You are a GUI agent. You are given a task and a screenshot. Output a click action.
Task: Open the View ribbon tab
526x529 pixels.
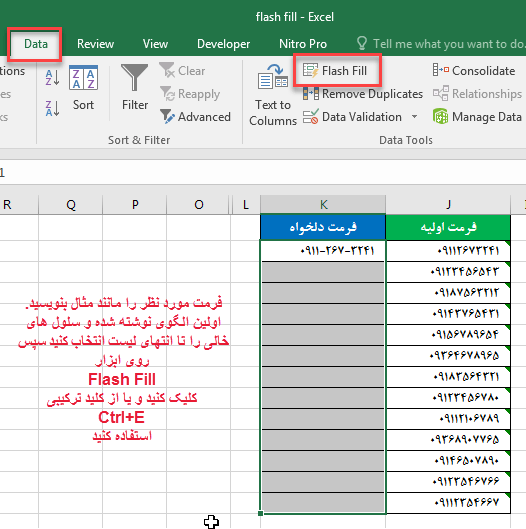[155, 44]
